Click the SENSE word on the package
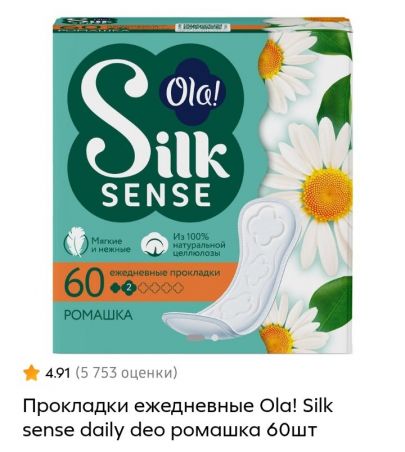The width and height of the screenshot is (405, 452). tap(156, 194)
